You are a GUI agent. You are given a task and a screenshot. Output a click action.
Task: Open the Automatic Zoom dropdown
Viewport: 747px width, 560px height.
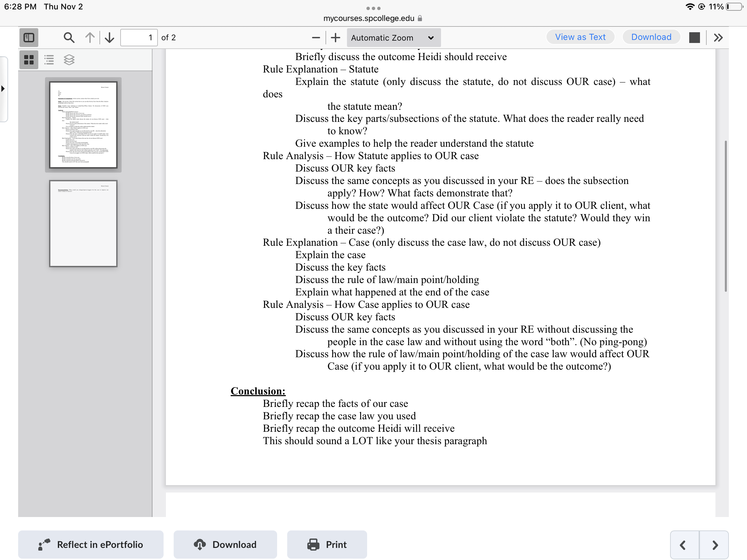393,38
